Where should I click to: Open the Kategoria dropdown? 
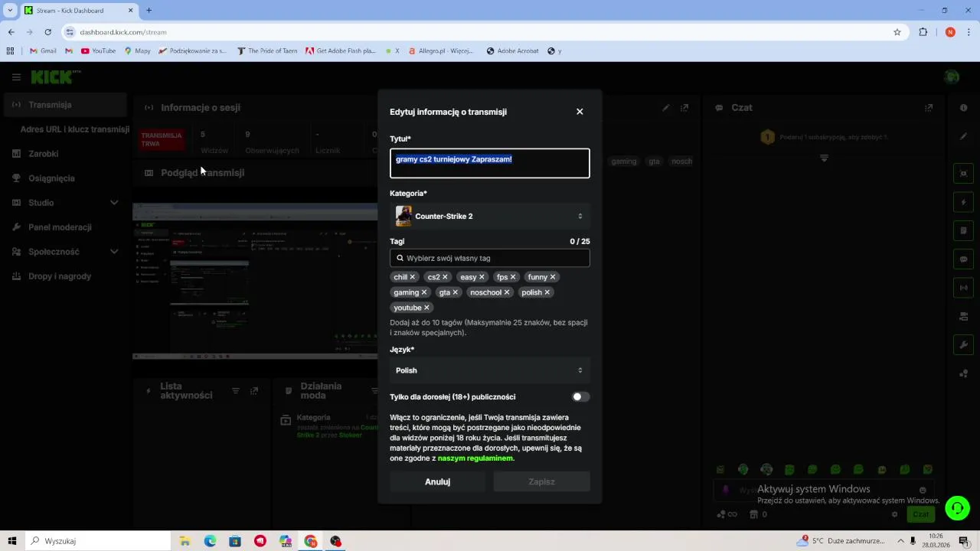click(x=490, y=217)
